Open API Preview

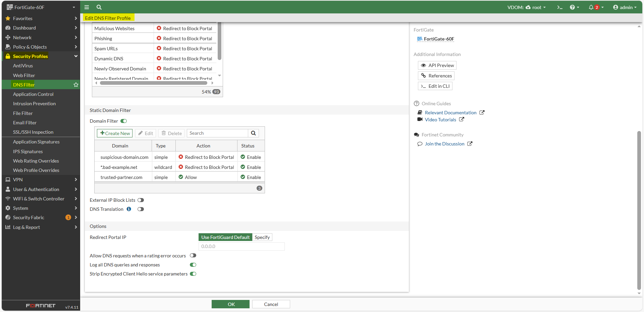437,65
